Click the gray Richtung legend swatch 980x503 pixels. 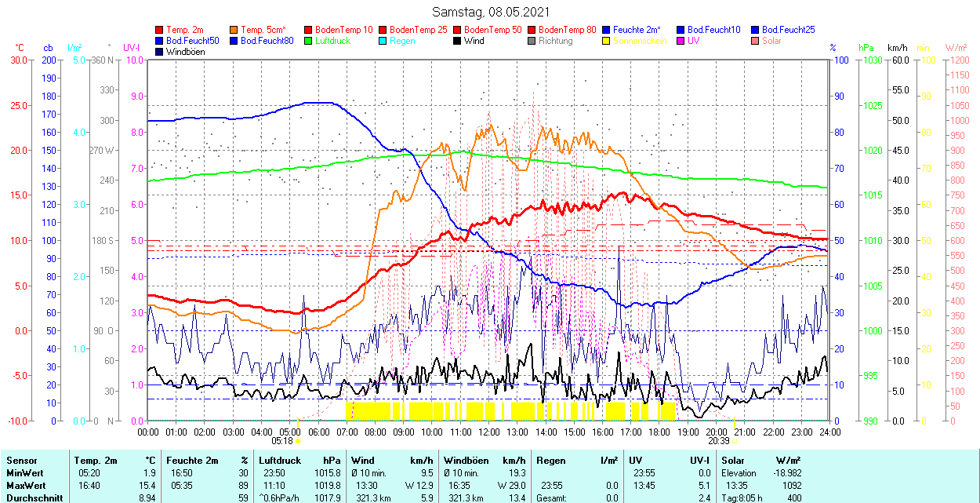point(532,41)
